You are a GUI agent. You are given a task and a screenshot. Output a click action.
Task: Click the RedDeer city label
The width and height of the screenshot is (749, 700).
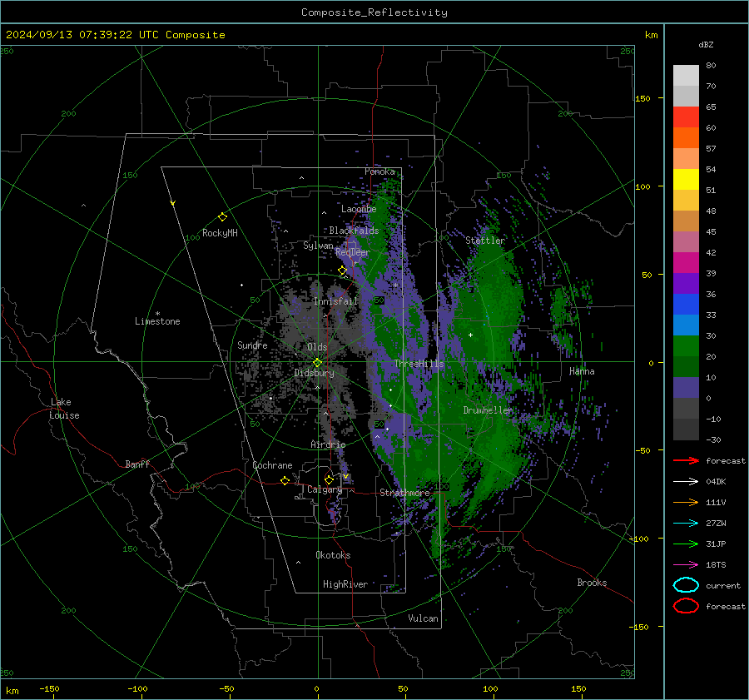click(x=353, y=252)
